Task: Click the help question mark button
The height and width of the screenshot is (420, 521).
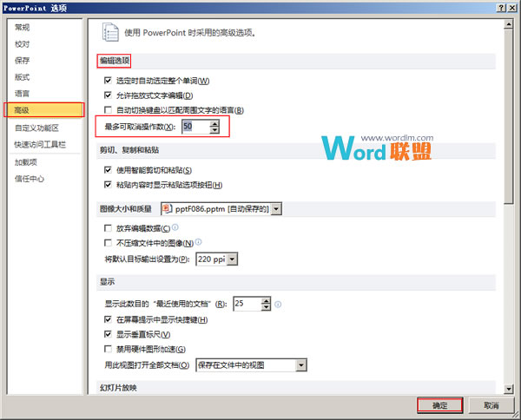Action: (x=501, y=8)
